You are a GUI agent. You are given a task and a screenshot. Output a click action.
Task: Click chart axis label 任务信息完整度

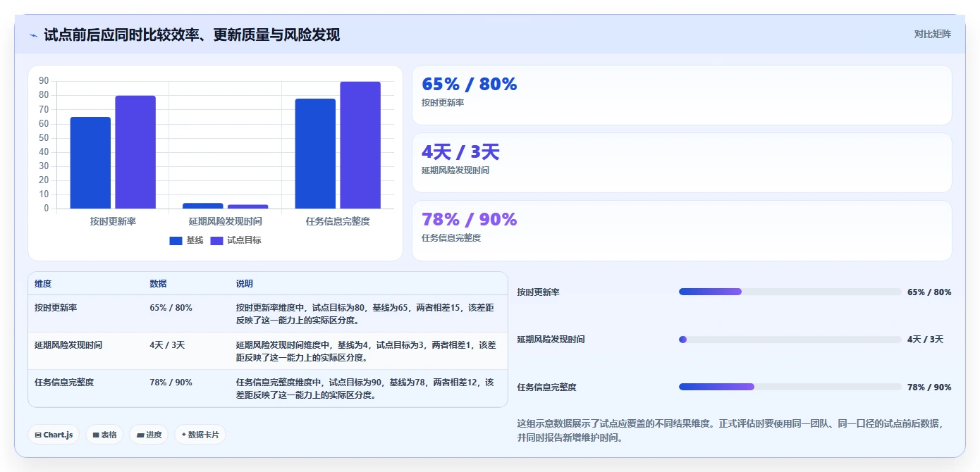coord(338,221)
